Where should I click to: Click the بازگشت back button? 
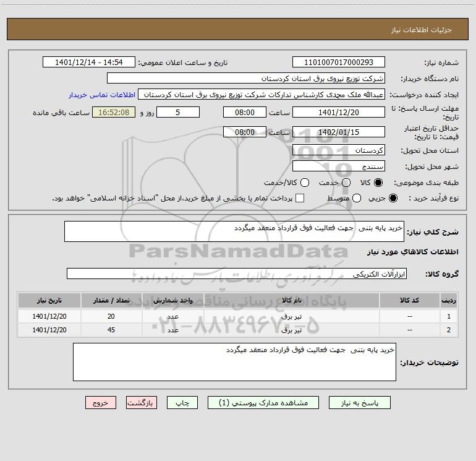(x=142, y=403)
